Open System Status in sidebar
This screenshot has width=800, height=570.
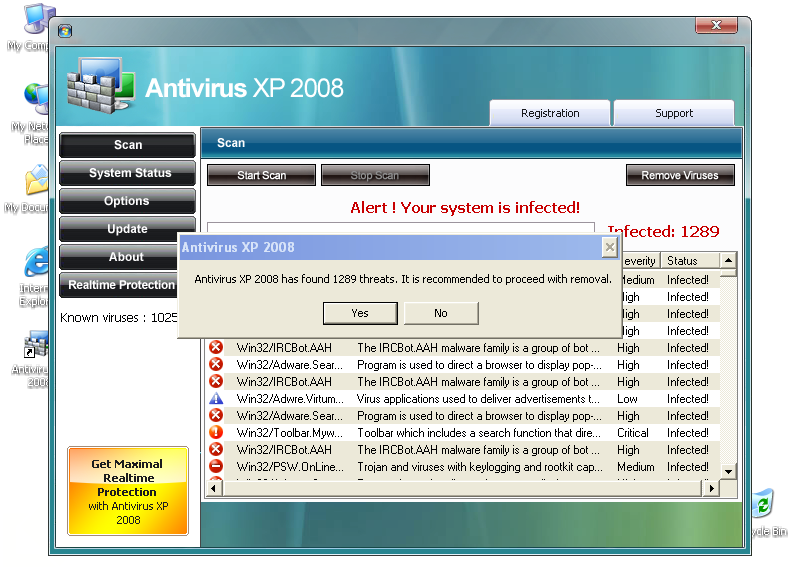click(x=128, y=173)
